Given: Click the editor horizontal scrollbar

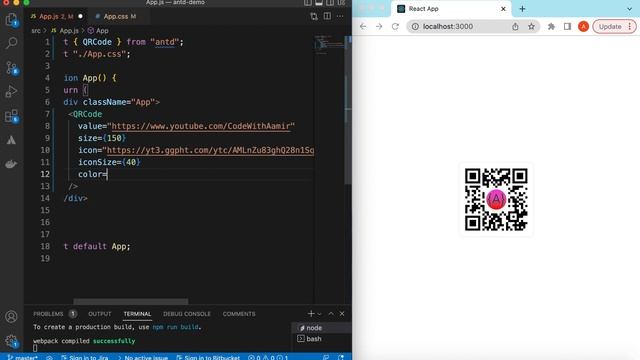Looking at the screenshot, I should coord(131,302).
